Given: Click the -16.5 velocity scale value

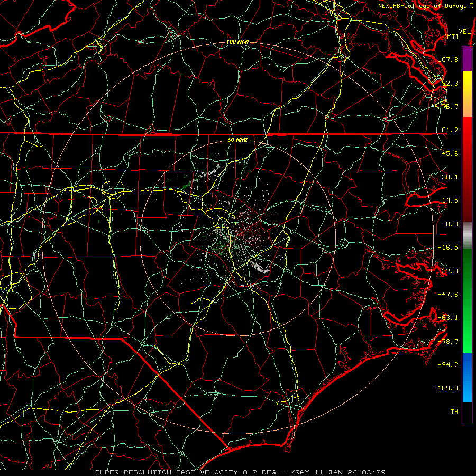Looking at the screenshot, I should (x=448, y=248).
